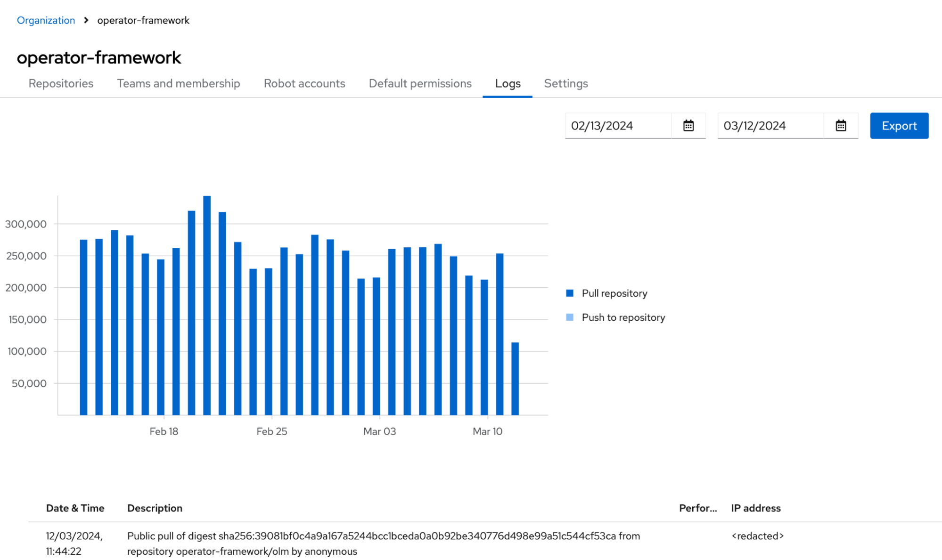Open start date calendar picker
The height and width of the screenshot is (560, 942).
point(688,126)
